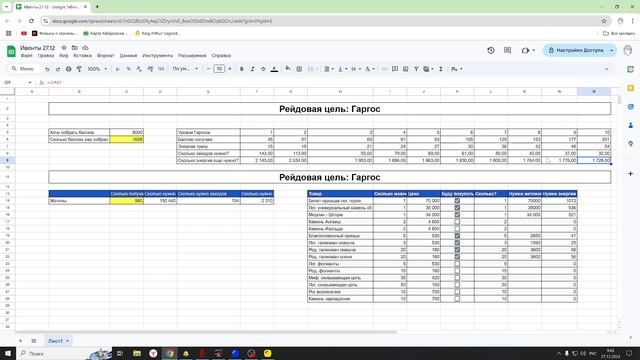Open the text color picker
640x360 pixels.
pyautogui.click(x=274, y=69)
